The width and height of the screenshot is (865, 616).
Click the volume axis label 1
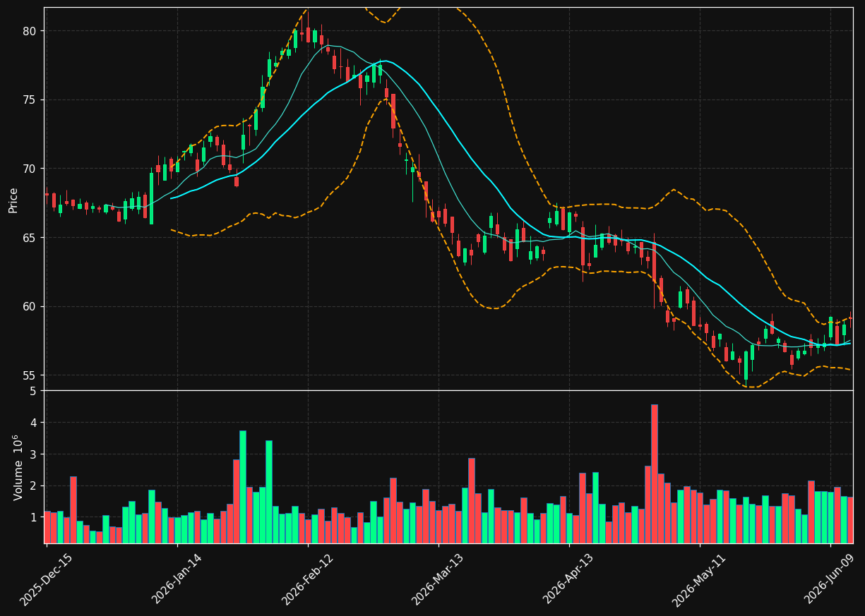tap(32, 518)
